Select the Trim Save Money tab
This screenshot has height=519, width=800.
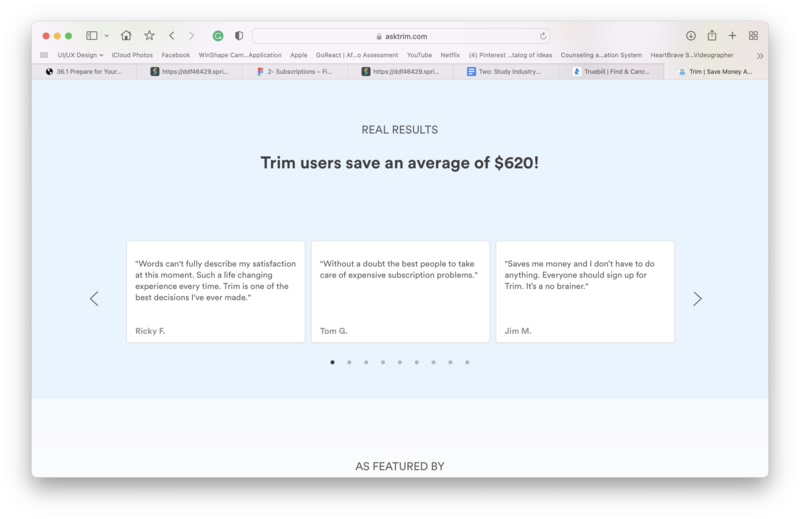point(716,71)
